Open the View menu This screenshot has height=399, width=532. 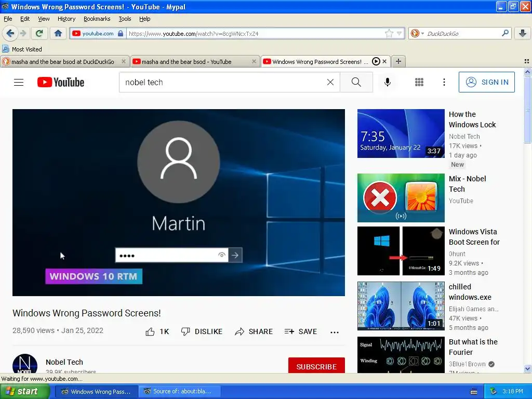click(x=44, y=19)
